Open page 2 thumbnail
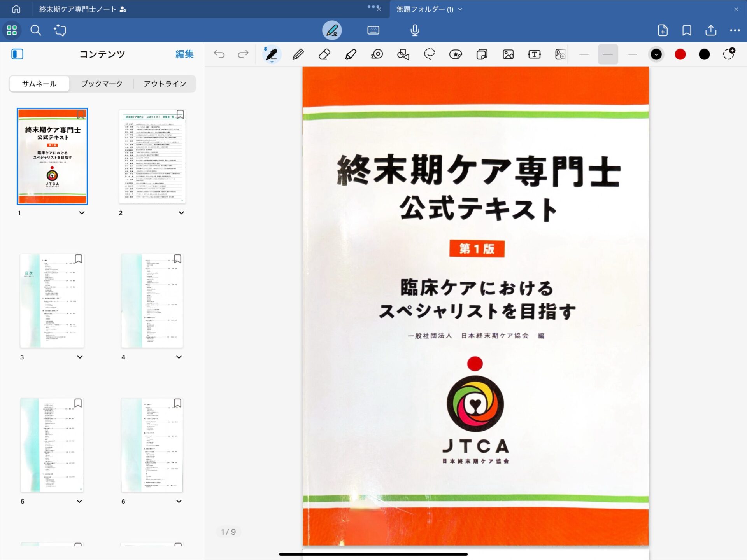 coord(153,156)
